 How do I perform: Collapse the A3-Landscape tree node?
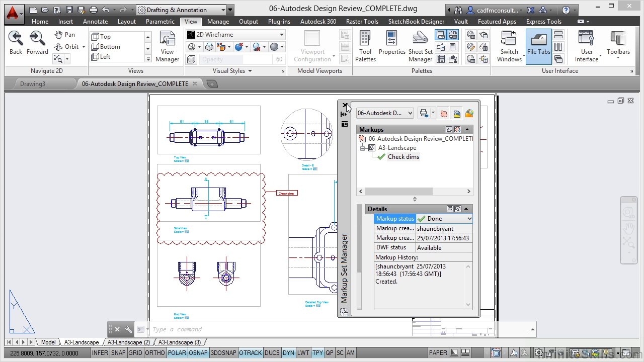[x=362, y=148]
